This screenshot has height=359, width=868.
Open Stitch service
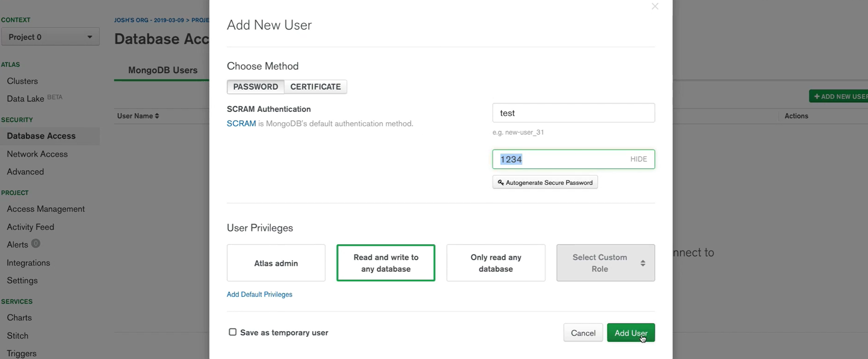point(18,336)
